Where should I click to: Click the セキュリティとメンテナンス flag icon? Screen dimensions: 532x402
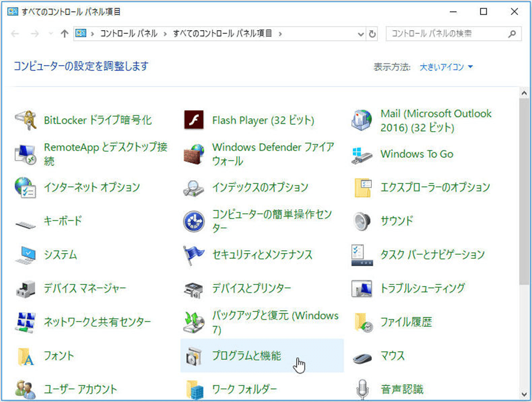[x=194, y=255]
